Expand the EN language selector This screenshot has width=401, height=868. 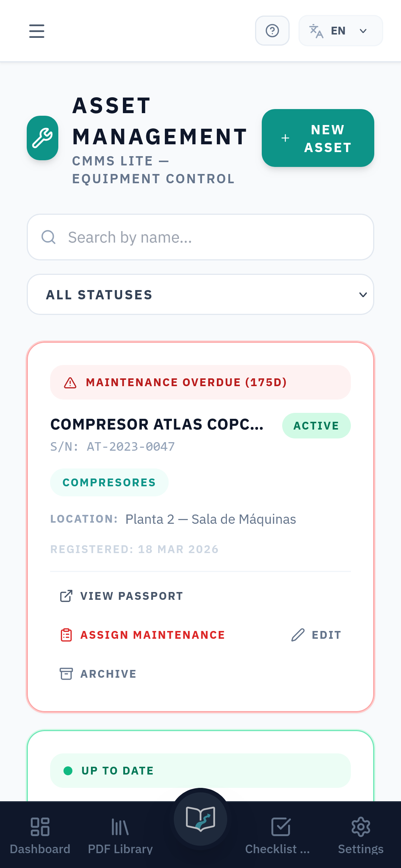340,30
